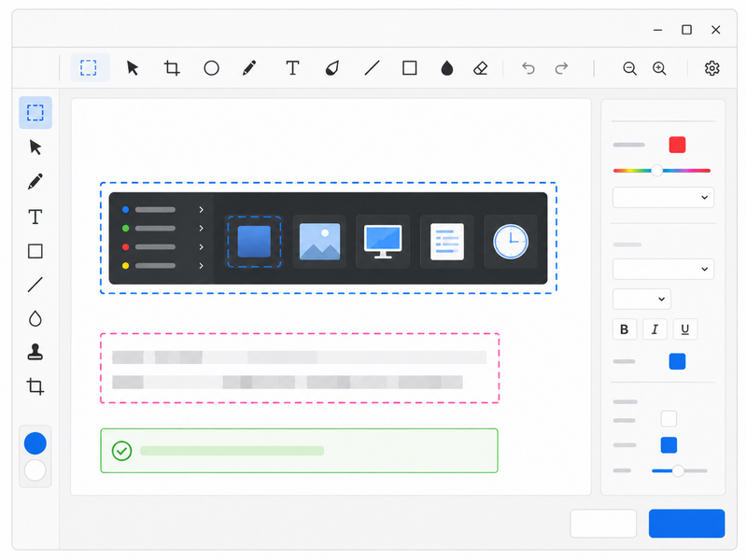Open the small dropdown above the B button
Viewport: 747px width, 560px height.
641,299
